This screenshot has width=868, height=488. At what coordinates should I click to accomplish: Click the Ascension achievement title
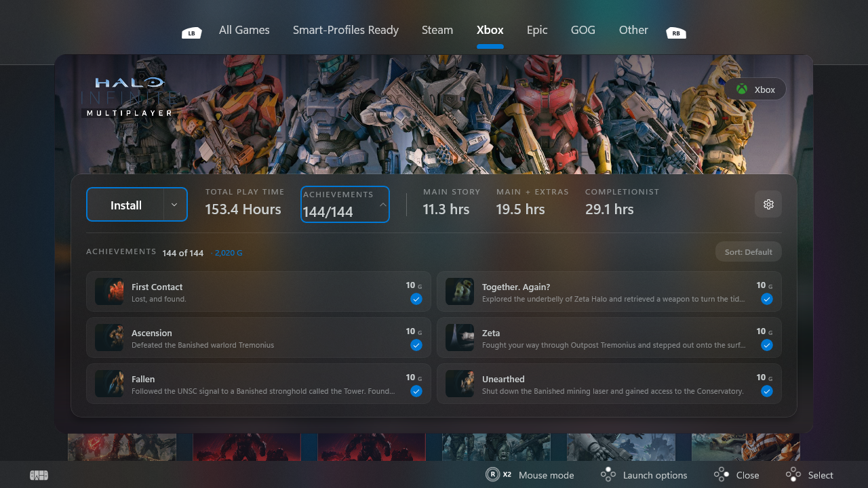coord(152,333)
